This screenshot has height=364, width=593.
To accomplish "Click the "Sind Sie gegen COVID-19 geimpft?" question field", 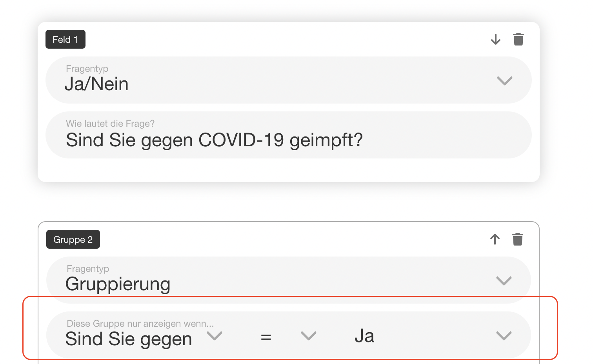I will (214, 140).
